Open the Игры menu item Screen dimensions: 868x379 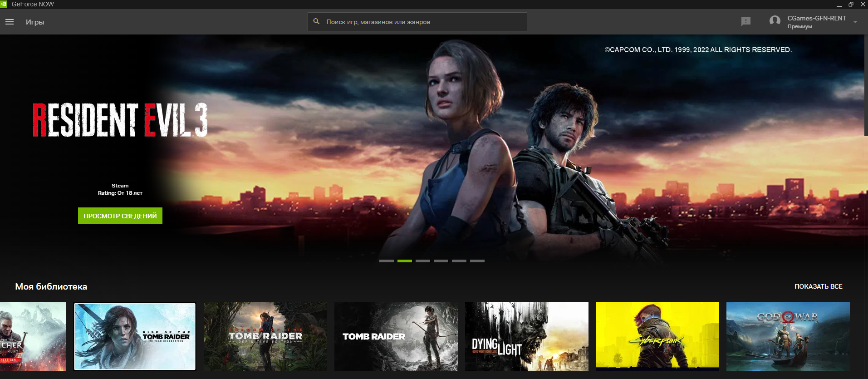tap(35, 22)
